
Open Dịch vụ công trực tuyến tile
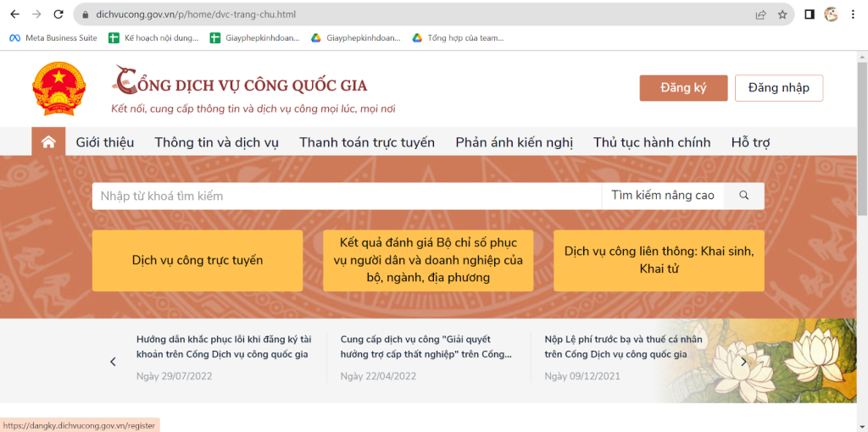point(197,260)
